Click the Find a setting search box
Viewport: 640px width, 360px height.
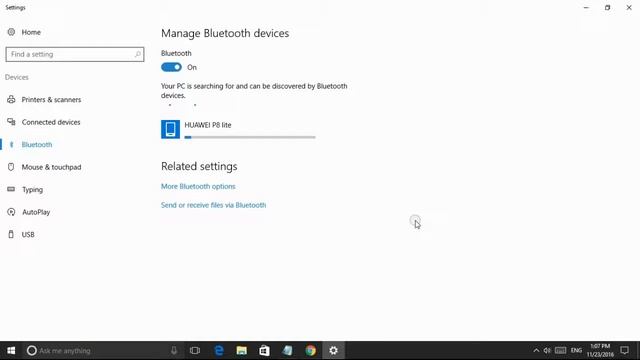click(x=75, y=54)
